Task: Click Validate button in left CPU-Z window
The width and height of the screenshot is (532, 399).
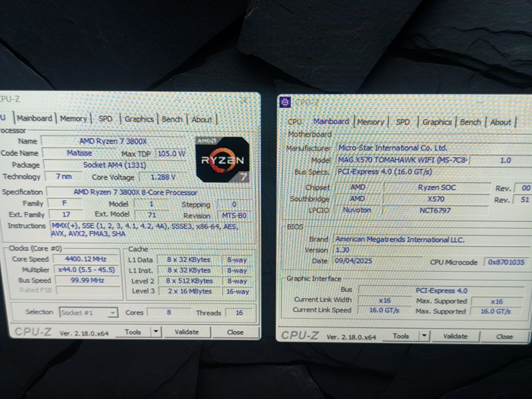Action: click(x=187, y=332)
